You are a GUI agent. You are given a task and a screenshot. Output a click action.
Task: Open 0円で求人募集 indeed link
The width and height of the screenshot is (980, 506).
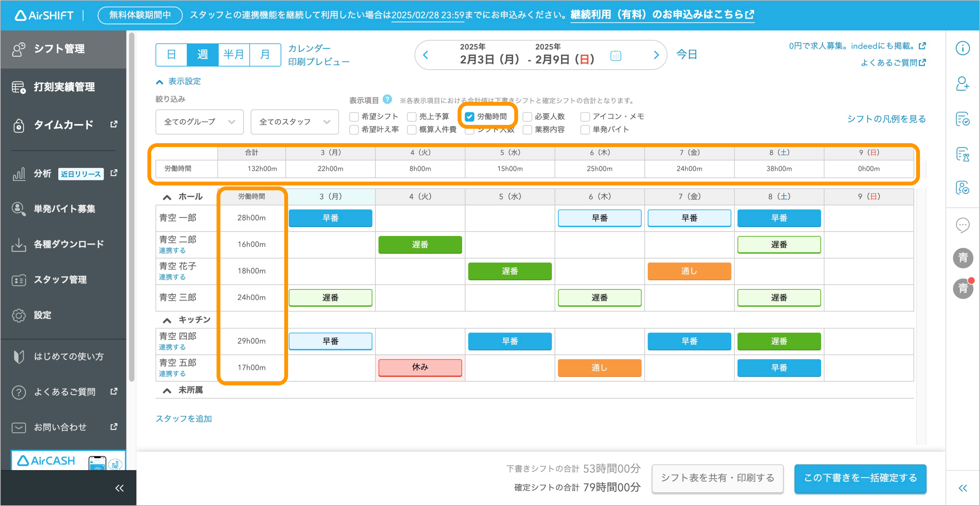tap(857, 46)
